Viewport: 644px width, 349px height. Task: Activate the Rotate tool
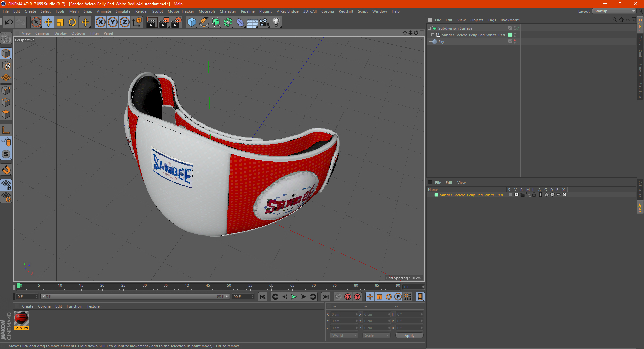pyautogui.click(x=72, y=22)
